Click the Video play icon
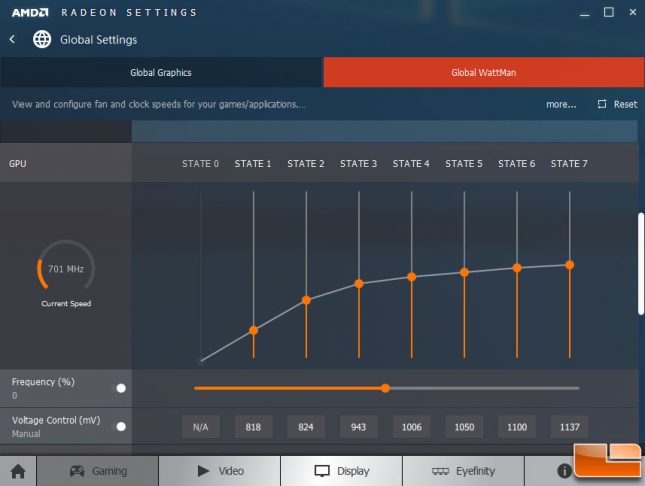 [203, 471]
